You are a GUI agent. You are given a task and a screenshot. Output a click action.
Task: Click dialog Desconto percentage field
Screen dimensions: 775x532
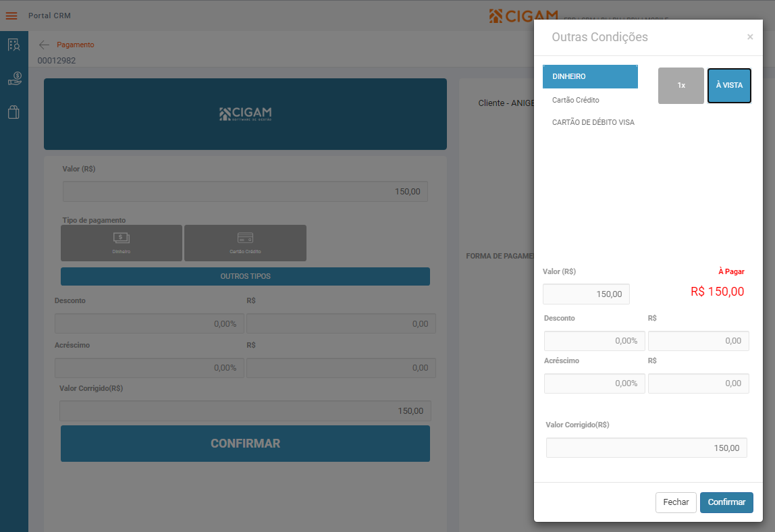point(594,341)
